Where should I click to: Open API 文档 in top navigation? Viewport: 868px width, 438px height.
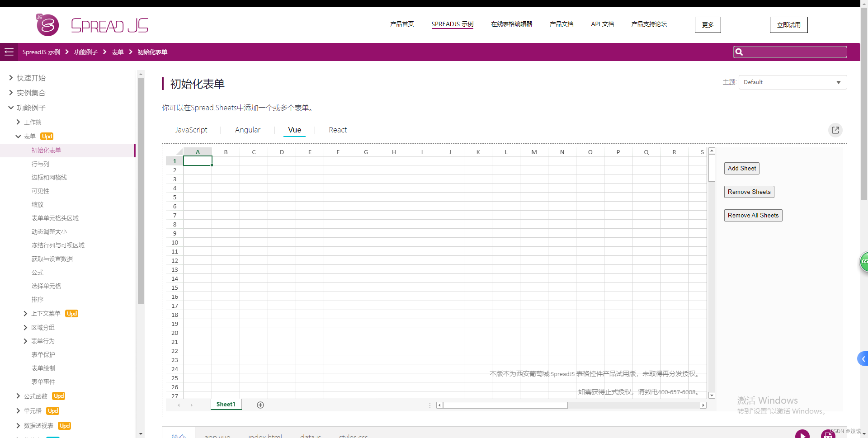[603, 24]
